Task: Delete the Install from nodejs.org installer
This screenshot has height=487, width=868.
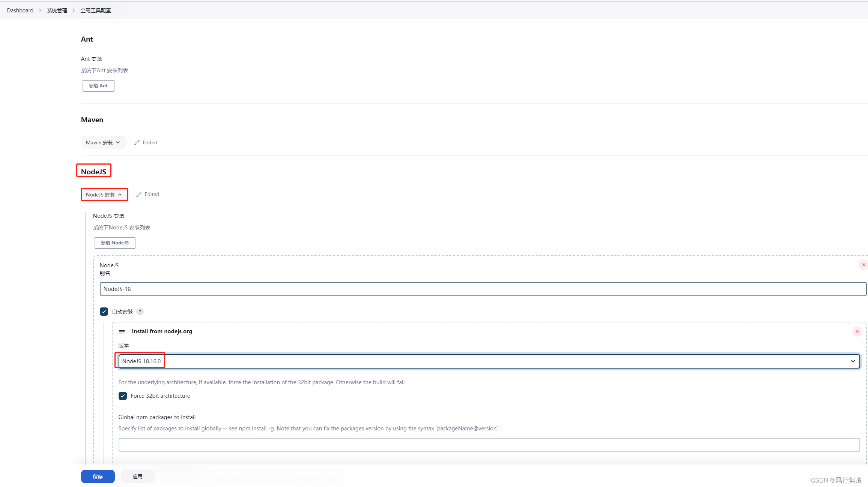Action: pyautogui.click(x=857, y=331)
